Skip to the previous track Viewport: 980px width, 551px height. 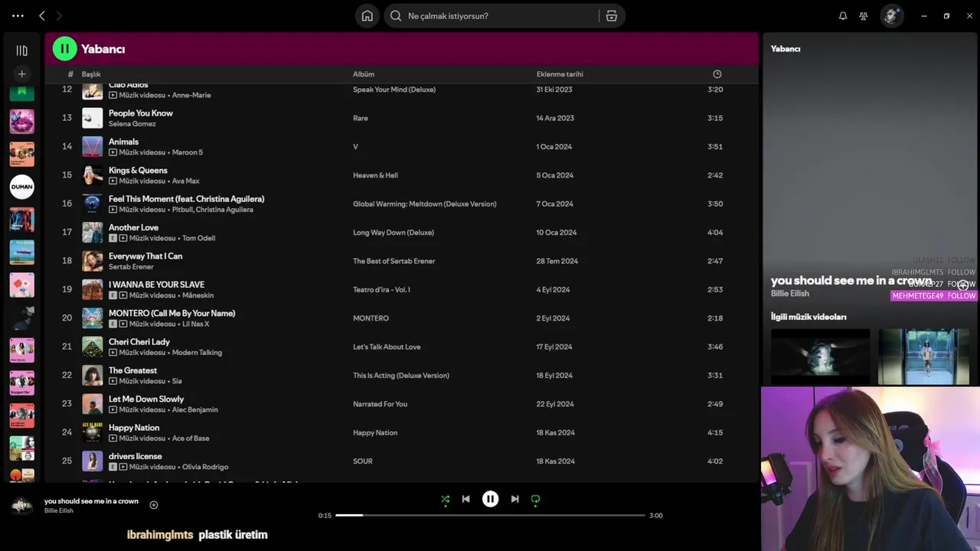(x=465, y=499)
